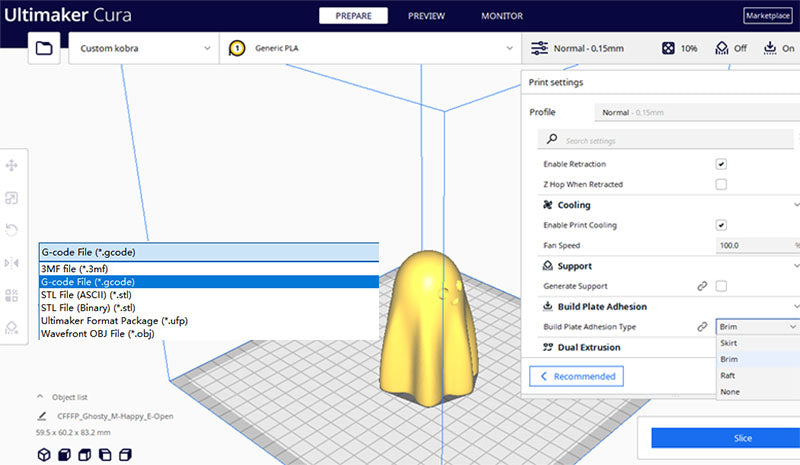
Task: Click the link icon beside Generate Support
Action: pos(702,286)
